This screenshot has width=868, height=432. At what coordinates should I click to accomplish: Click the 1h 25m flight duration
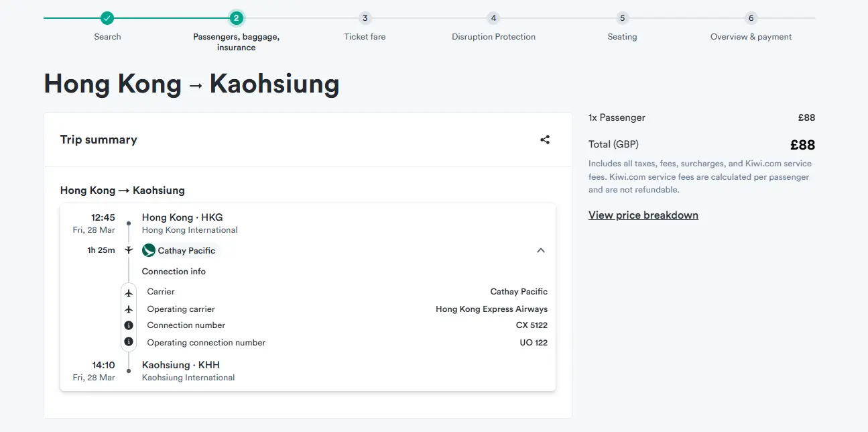[101, 250]
